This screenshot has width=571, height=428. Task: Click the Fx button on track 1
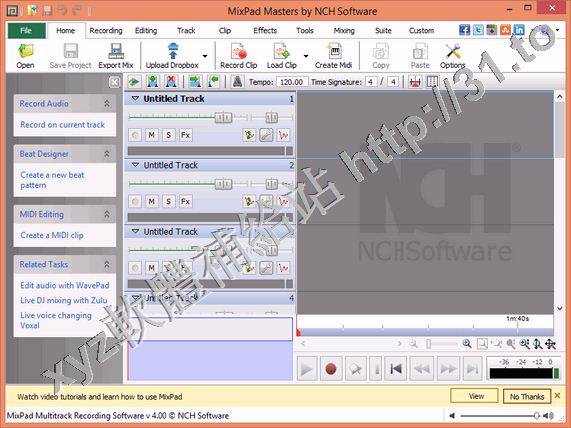(x=185, y=135)
